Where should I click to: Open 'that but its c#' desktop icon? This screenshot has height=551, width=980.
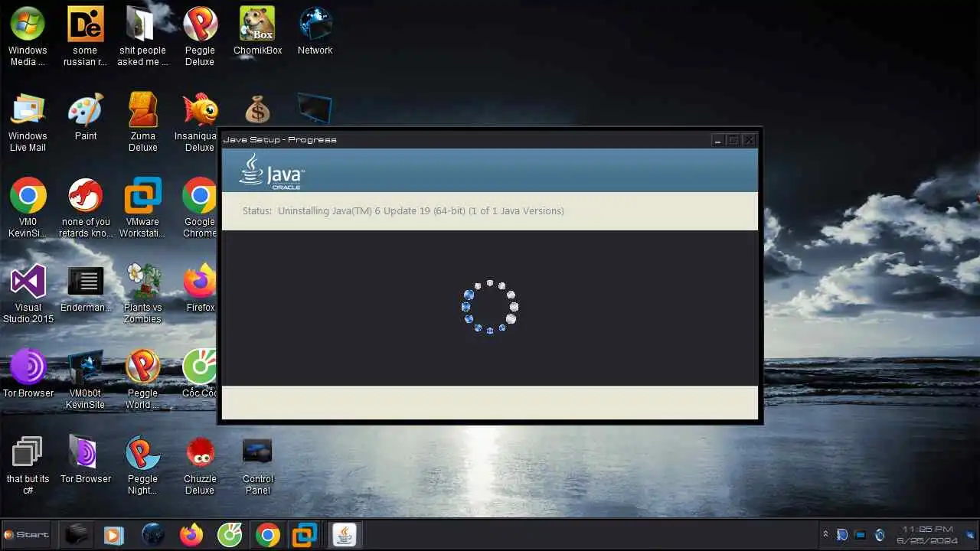click(x=28, y=465)
